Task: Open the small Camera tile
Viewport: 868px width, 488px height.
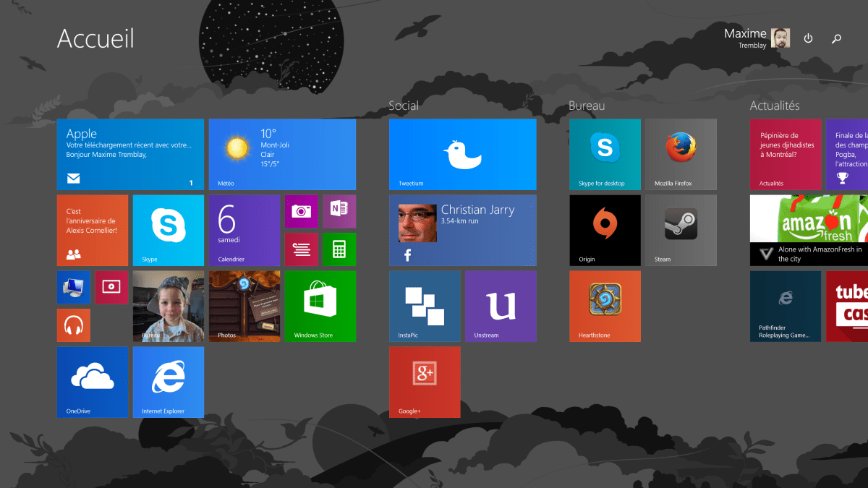Action: pos(301,211)
